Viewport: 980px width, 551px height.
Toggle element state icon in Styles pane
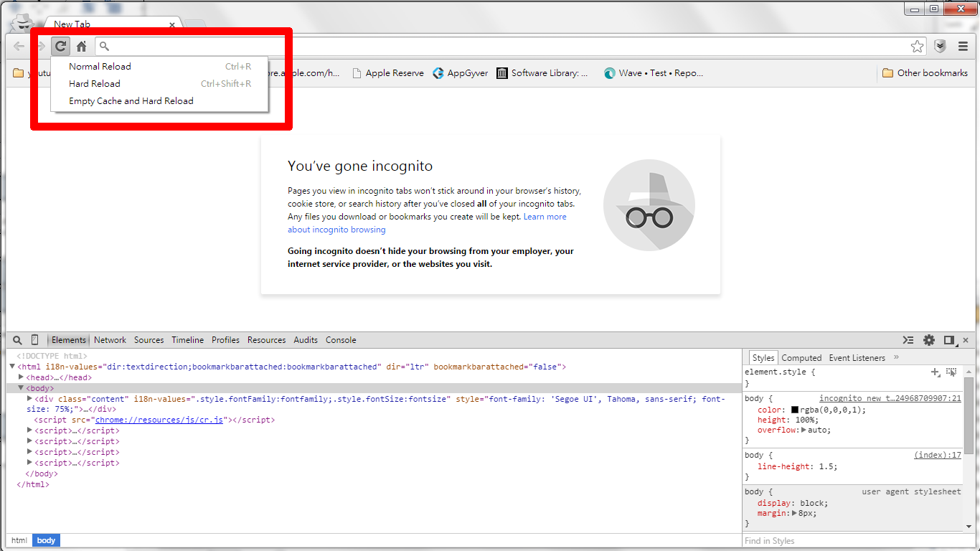pos(951,372)
